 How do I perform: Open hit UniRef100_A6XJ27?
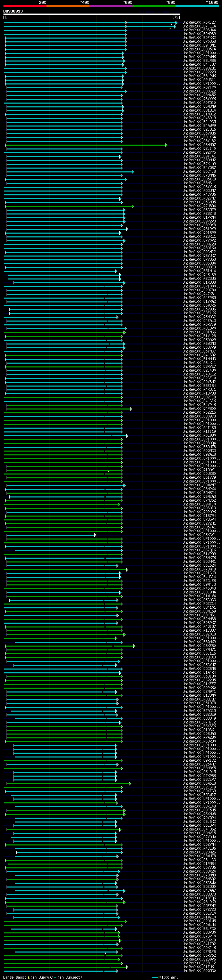[199, 23]
